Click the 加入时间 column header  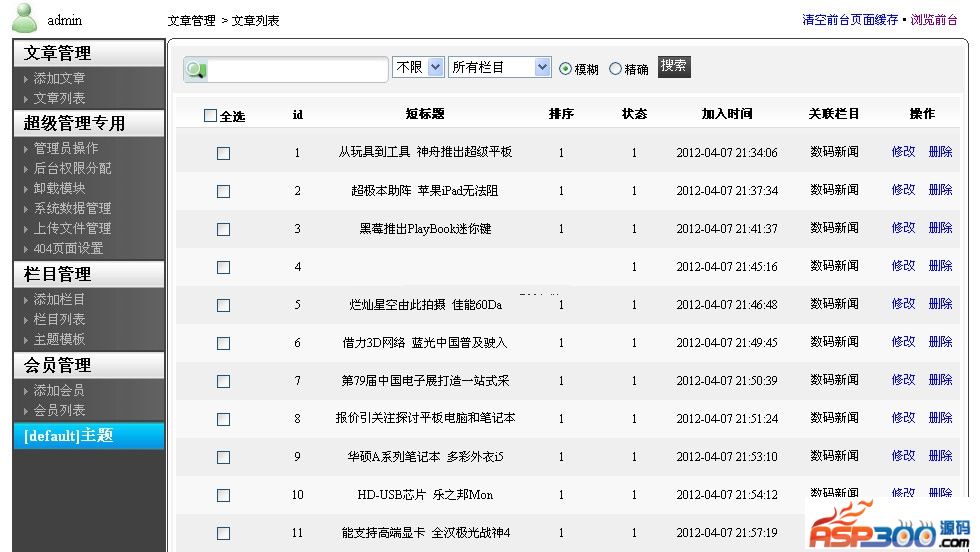tap(727, 114)
